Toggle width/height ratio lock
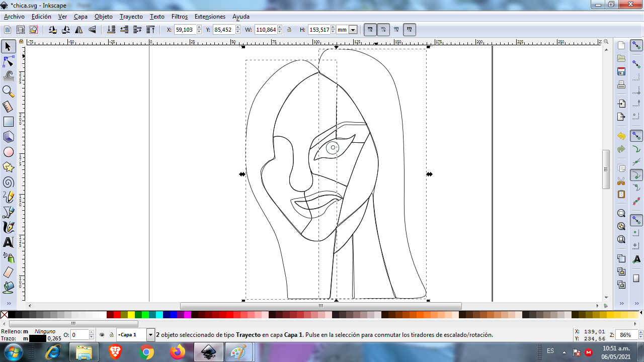 tap(289, 30)
